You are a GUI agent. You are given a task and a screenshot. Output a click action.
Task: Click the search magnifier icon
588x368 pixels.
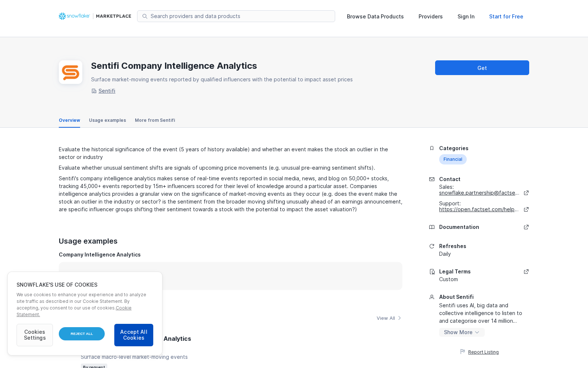145,16
